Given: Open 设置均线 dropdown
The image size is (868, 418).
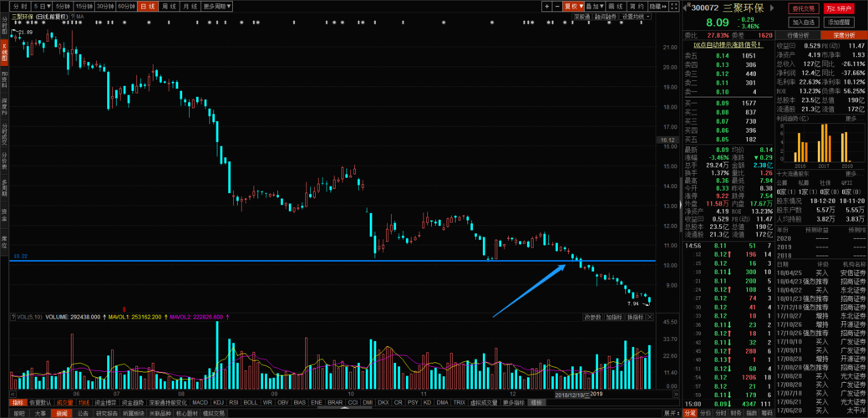Looking at the screenshot, I should (636, 17).
